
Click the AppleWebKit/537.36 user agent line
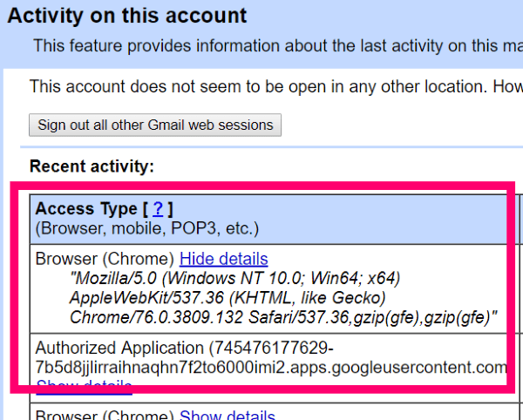228,298
